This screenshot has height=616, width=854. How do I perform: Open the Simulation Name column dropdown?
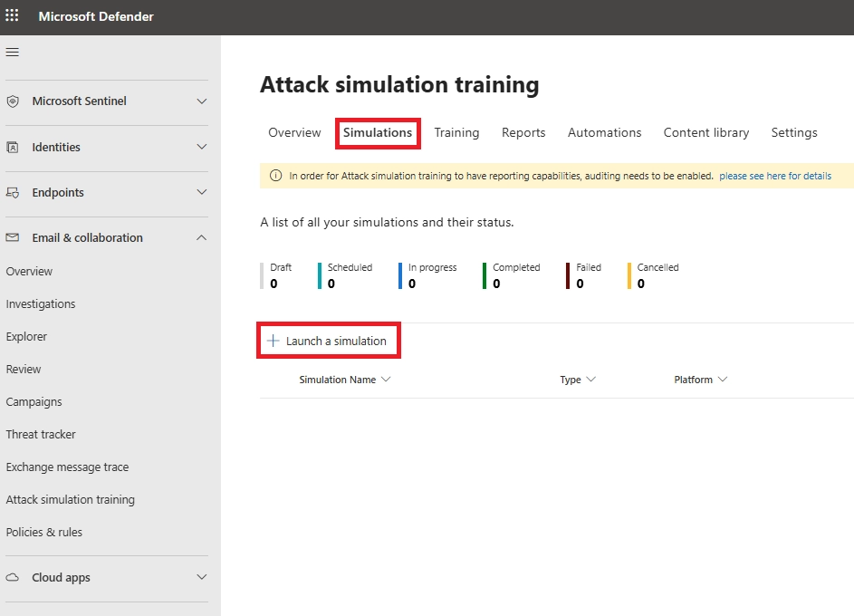tap(387, 380)
